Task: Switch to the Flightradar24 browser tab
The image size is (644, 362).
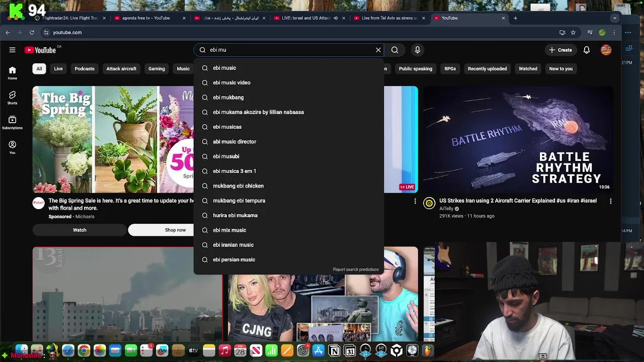Action: 69,18
